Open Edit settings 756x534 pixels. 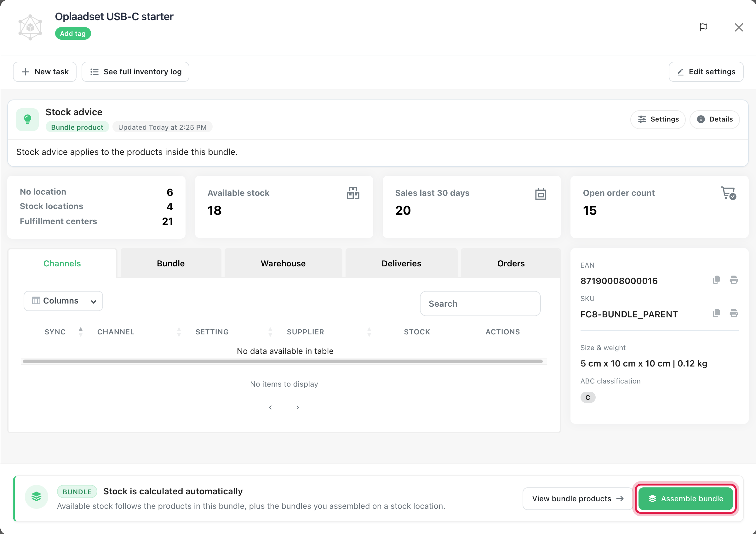tap(706, 72)
